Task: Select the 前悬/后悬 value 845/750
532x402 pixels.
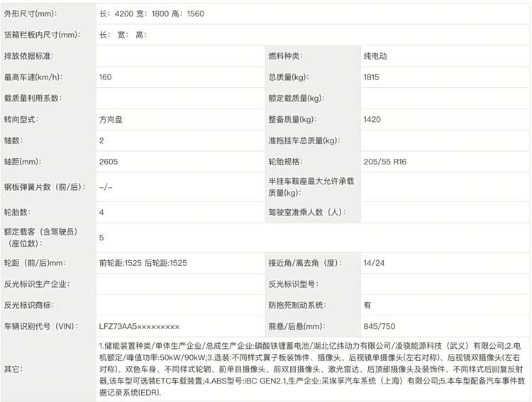Action: 378,326
